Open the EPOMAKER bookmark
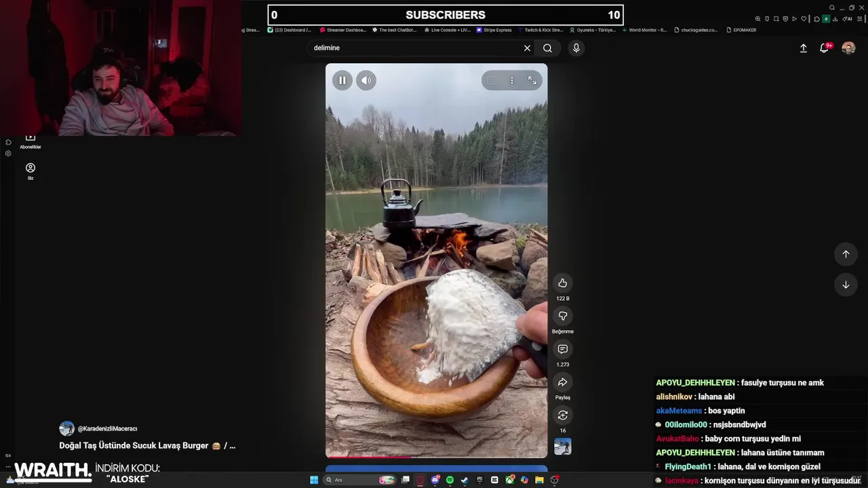 click(x=741, y=30)
